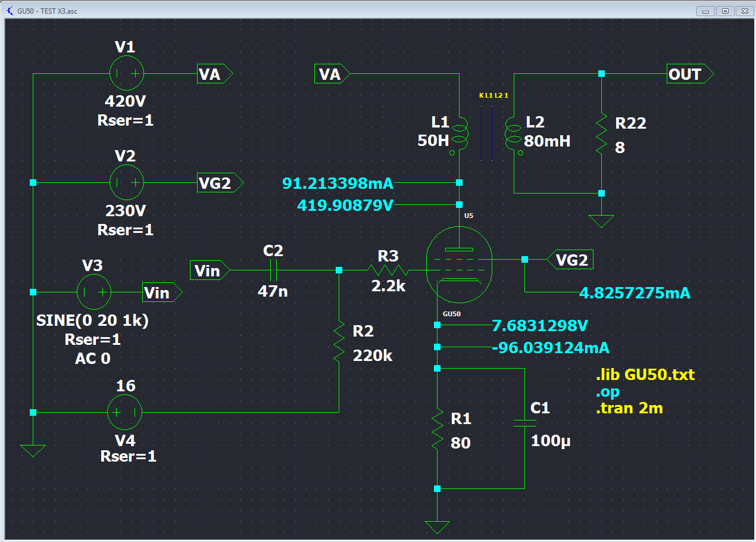Select the SINE(0 20 1k) value text
Screen dimensions: 756x542
92,320
